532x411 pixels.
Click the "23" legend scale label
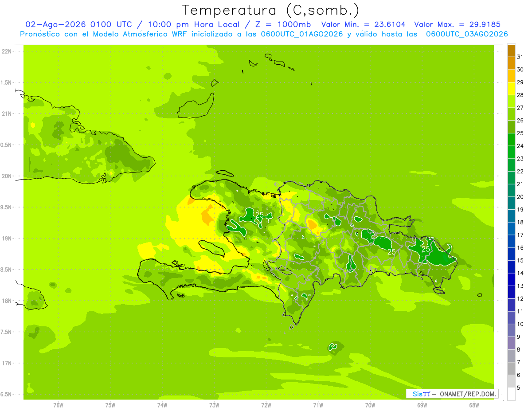[520, 159]
